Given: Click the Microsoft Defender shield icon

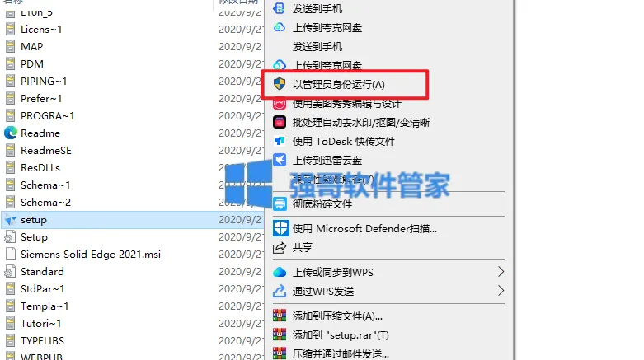Looking at the screenshot, I should pos(280,228).
